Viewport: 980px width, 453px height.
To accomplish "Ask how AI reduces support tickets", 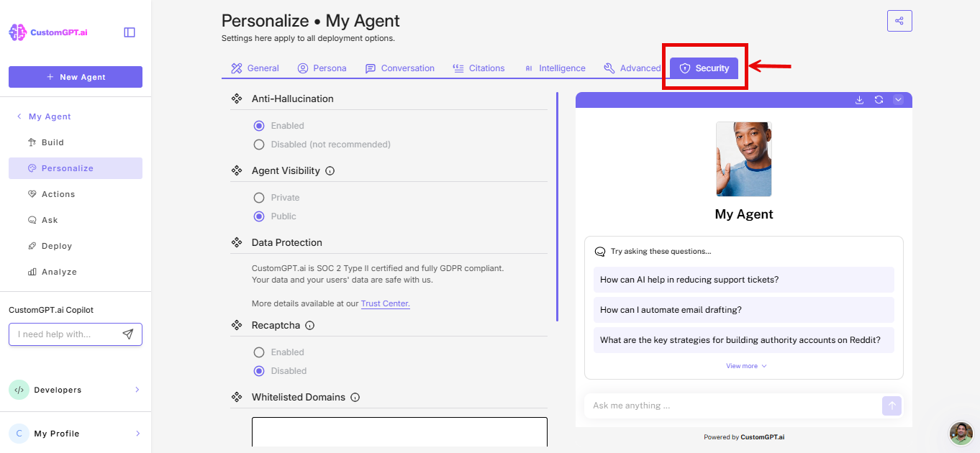I will pyautogui.click(x=744, y=280).
